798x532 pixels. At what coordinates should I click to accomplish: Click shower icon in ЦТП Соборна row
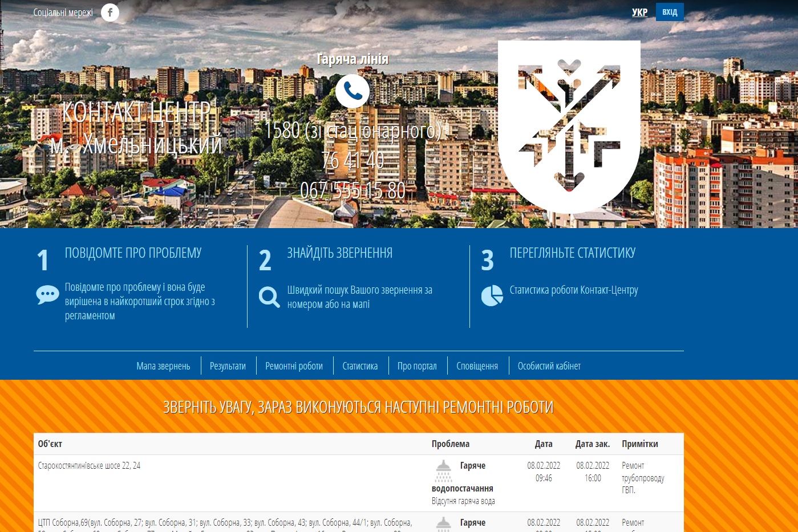[x=443, y=525]
